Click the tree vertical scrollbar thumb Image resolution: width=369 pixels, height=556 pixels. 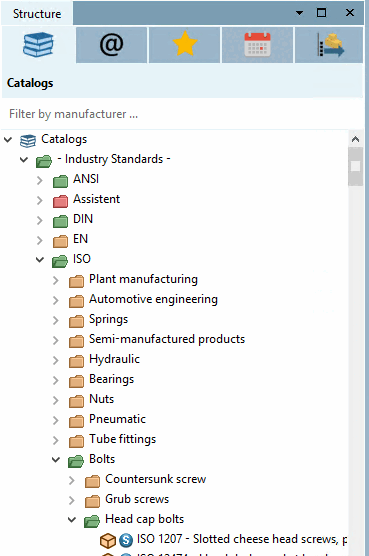(x=356, y=166)
